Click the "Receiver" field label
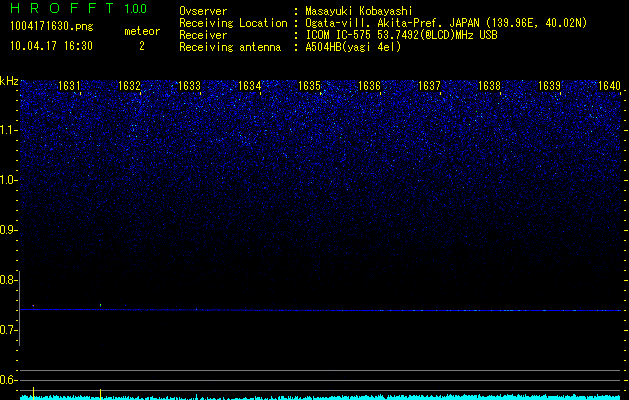 tap(203, 35)
